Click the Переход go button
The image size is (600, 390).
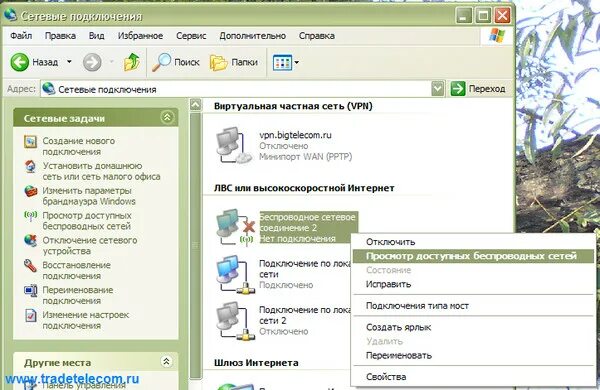[478, 89]
